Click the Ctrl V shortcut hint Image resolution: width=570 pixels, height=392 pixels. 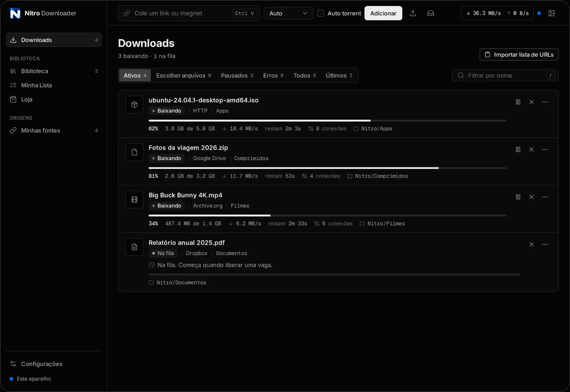(244, 13)
